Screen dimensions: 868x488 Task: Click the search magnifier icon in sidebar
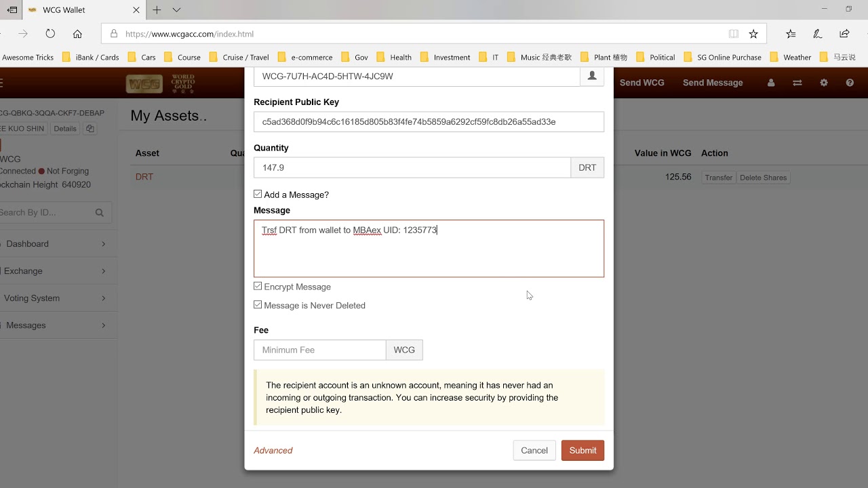pos(100,212)
